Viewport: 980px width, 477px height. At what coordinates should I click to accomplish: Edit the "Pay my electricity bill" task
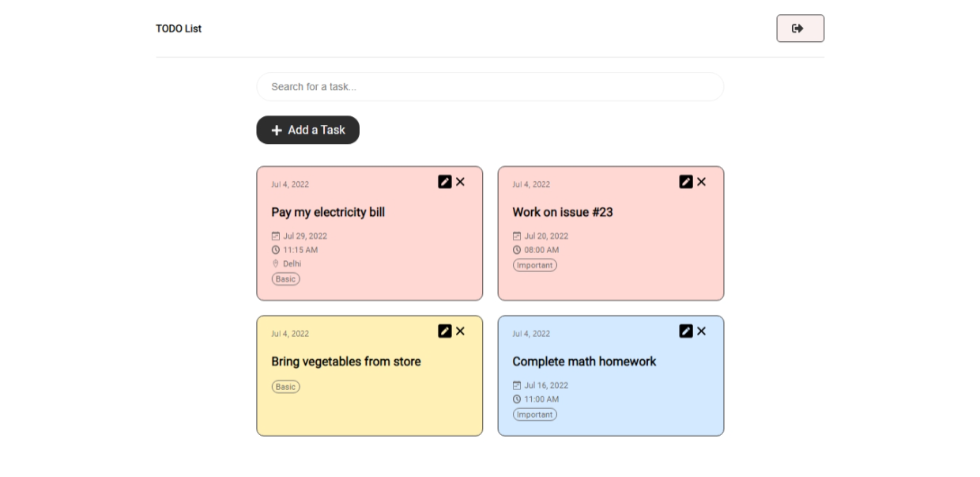(x=445, y=181)
